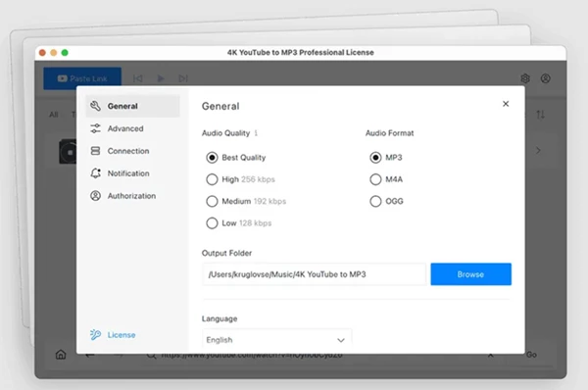This screenshot has height=390, width=588.
Task: Click the Advanced sliders icon
Action: coord(96,128)
